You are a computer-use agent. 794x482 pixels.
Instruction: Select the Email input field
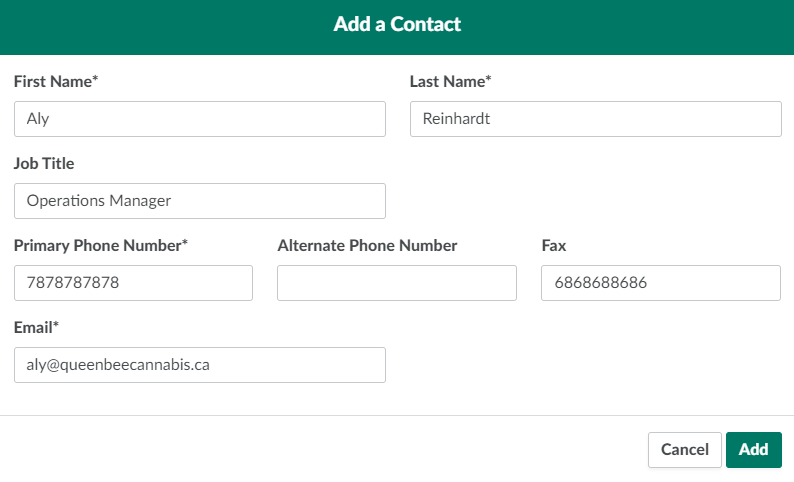(200, 365)
